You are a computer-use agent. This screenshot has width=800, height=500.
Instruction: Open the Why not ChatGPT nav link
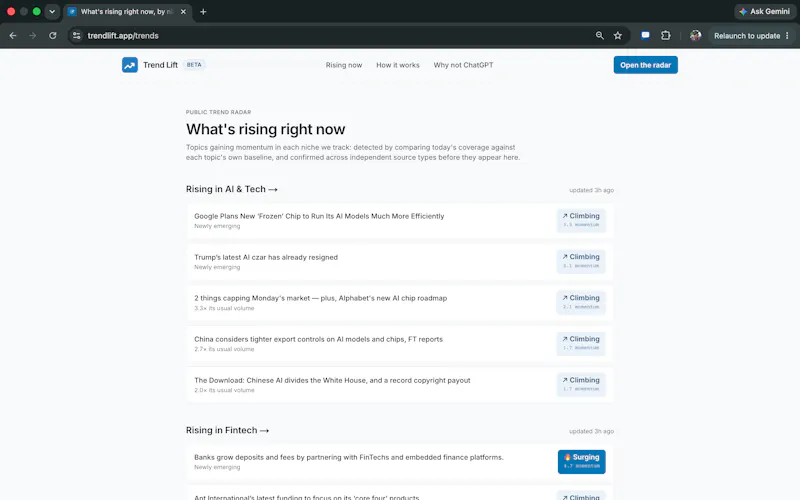(x=463, y=65)
